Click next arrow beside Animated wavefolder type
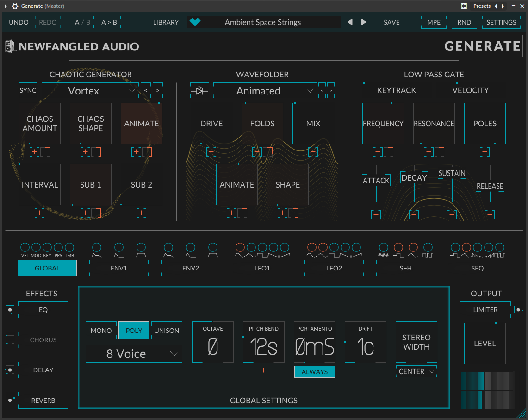Screen dimensions: 528x420 [331, 90]
